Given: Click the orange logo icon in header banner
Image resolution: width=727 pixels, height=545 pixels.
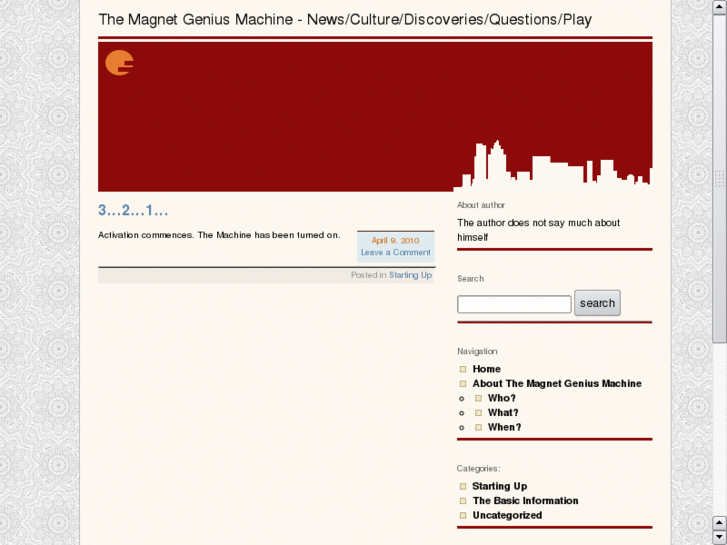Looking at the screenshot, I should pyautogui.click(x=120, y=63).
